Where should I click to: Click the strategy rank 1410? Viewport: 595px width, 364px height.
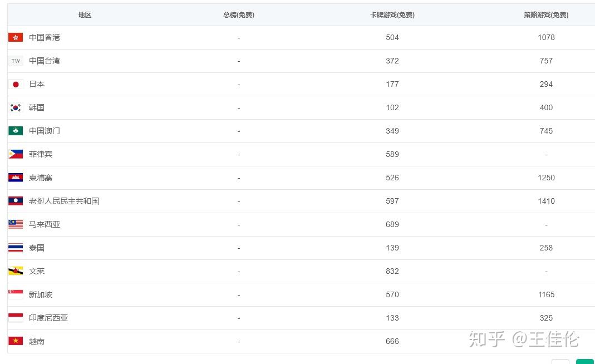coord(546,201)
